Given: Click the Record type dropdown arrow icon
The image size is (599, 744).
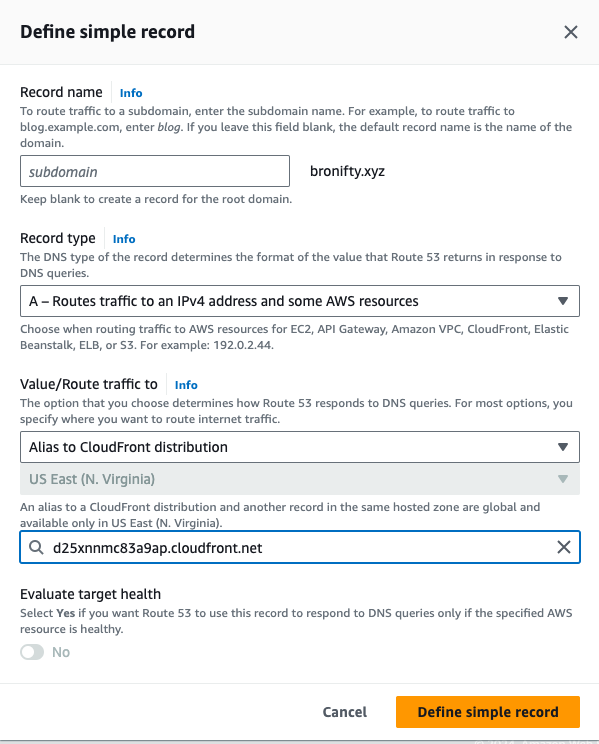Looking at the screenshot, I should pos(563,301).
